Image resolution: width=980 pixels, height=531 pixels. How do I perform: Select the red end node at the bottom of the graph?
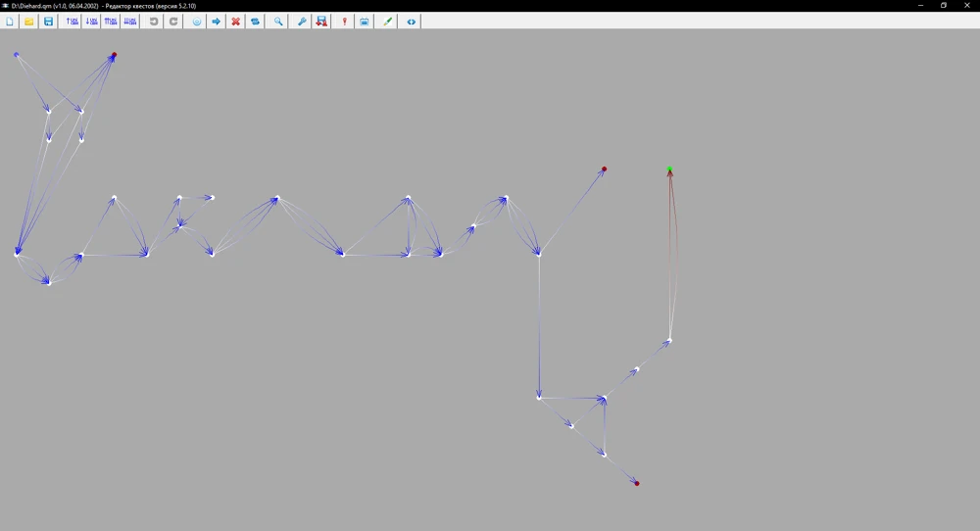coord(637,483)
